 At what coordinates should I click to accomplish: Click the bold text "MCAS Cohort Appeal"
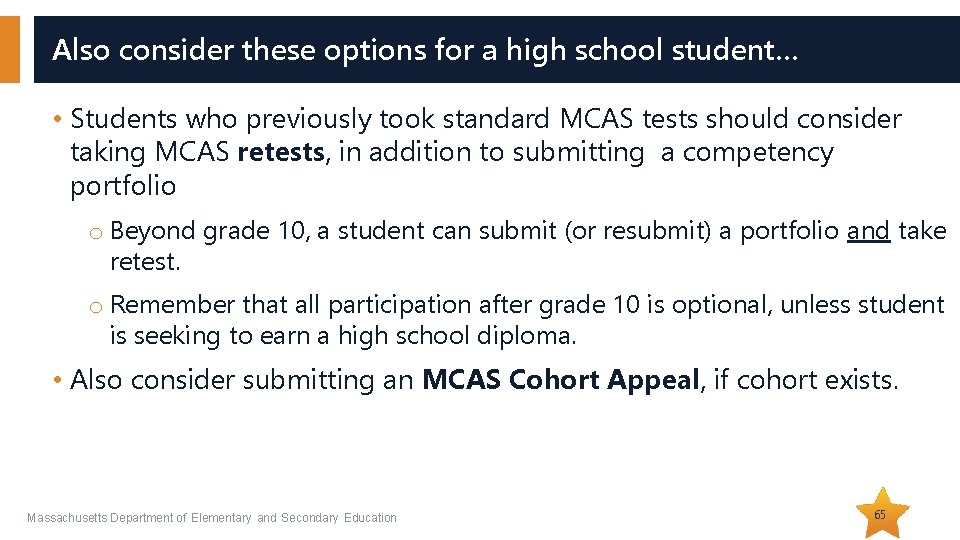tap(559, 380)
